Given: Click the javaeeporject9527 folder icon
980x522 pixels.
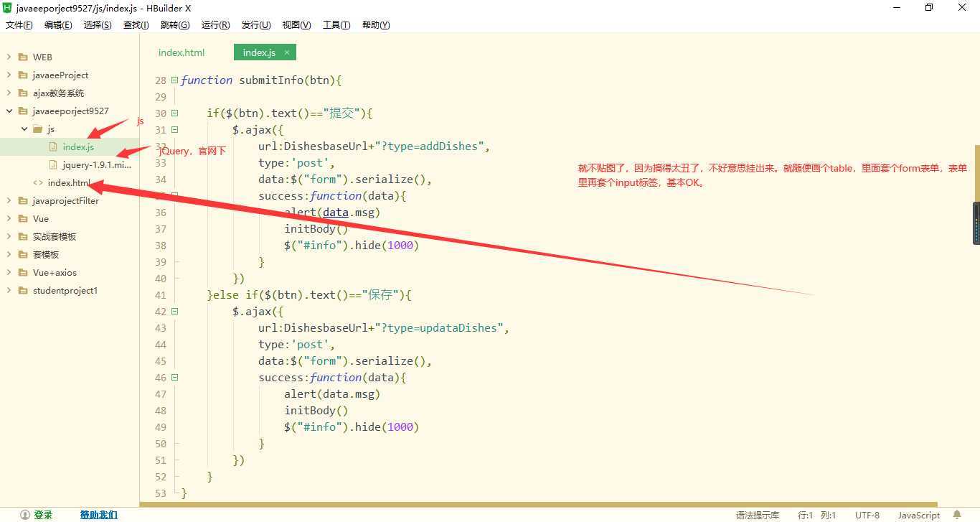Looking at the screenshot, I should 23,111.
